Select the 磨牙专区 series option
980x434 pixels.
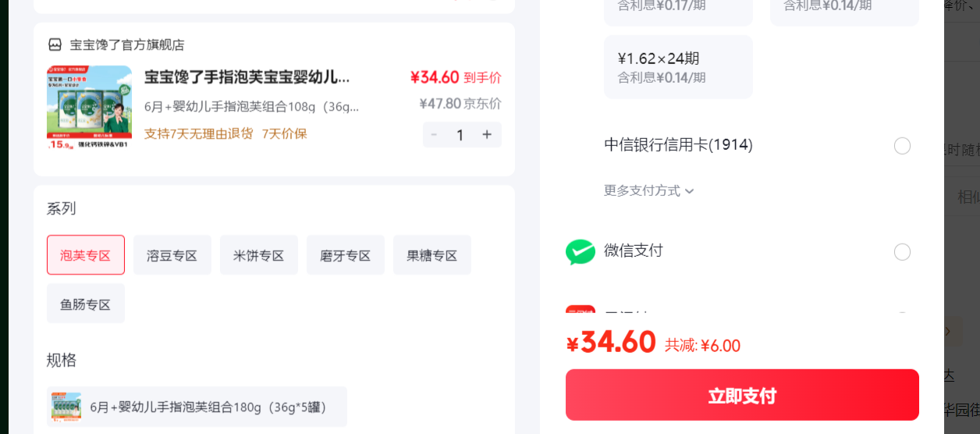click(x=346, y=255)
